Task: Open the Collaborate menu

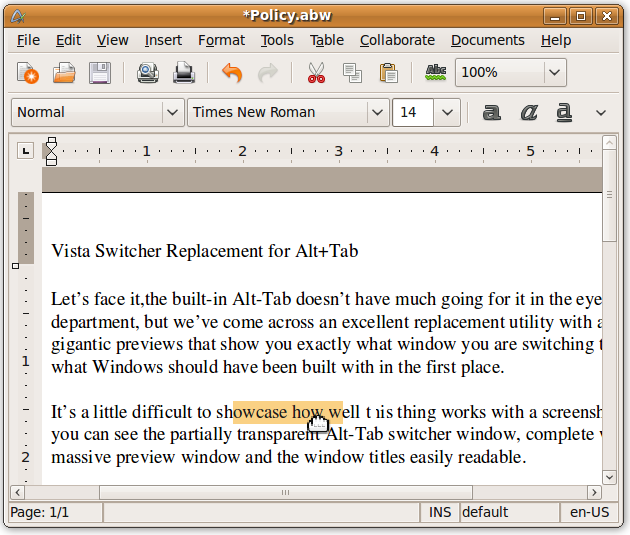Action: pos(397,40)
